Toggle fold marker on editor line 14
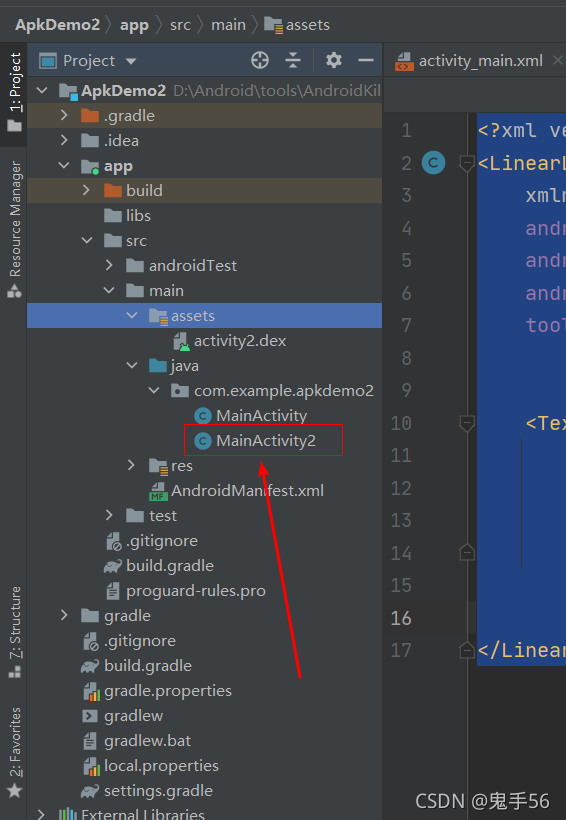 click(x=467, y=552)
